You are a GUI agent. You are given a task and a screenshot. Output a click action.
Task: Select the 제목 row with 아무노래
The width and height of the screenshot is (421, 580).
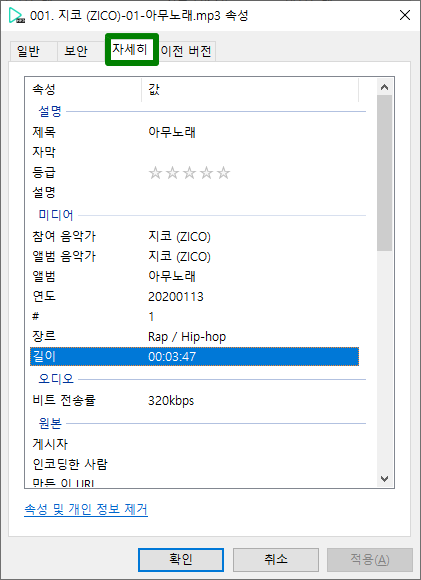pyautogui.click(x=194, y=132)
